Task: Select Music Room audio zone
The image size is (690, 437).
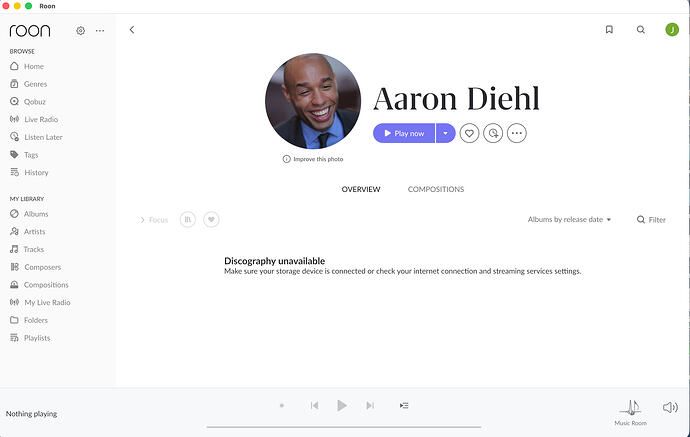Action: (631, 413)
